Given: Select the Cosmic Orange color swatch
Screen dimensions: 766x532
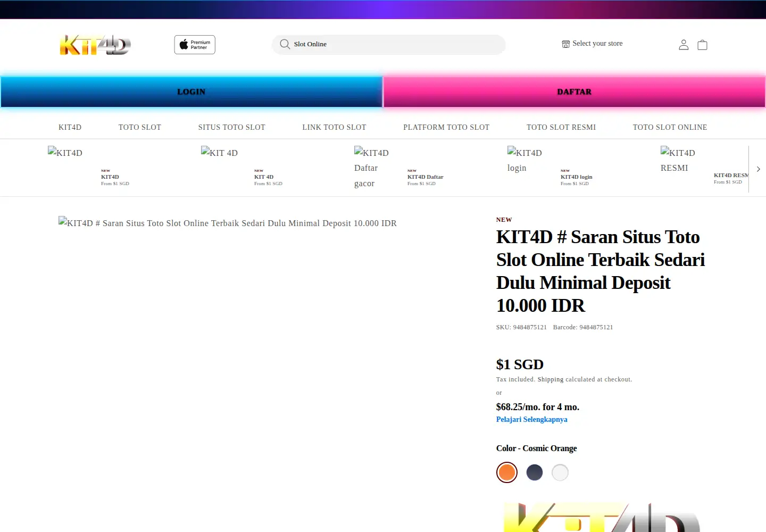Looking at the screenshot, I should [507, 472].
